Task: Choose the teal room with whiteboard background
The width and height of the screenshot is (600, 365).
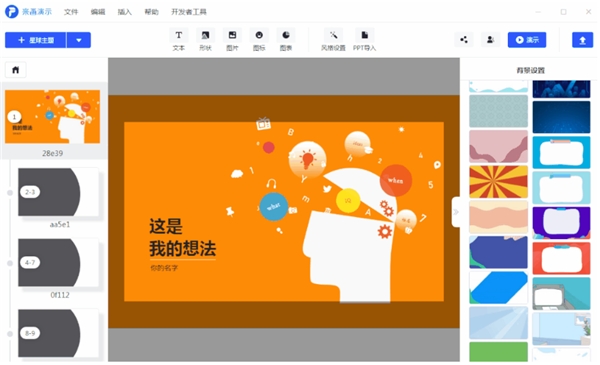Action: 561,293
